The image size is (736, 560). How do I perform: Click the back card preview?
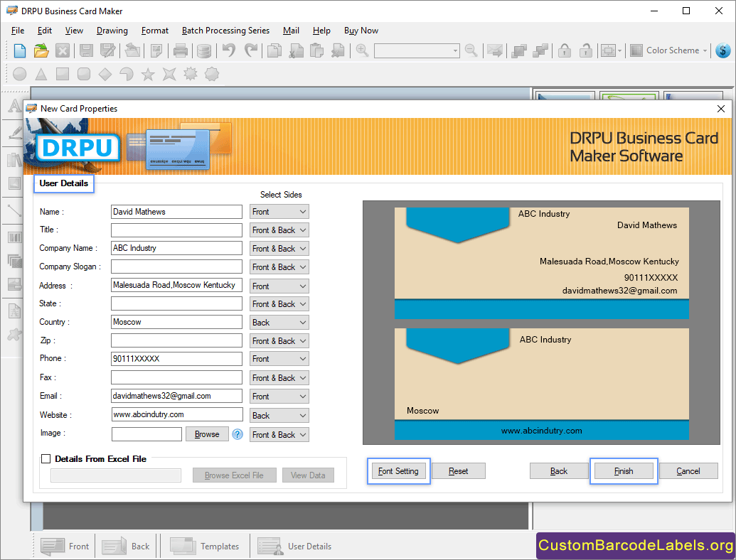542,384
